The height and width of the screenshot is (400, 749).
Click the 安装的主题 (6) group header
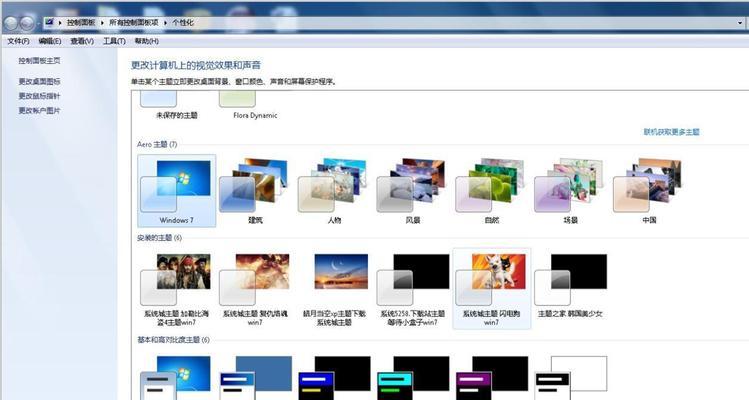click(159, 238)
